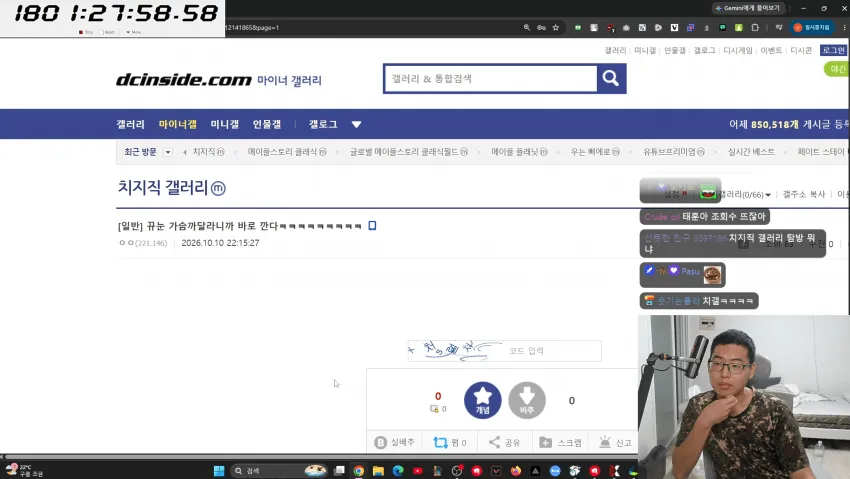The image size is (850, 479).
Task: Open the 갤러리 tab in blue nav bar
Action: point(131,124)
